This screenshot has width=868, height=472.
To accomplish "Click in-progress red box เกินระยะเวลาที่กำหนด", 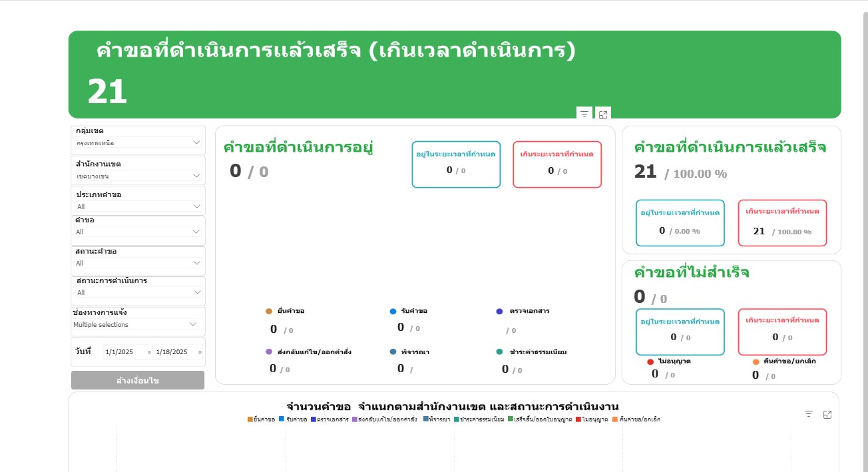I will pos(557,164).
